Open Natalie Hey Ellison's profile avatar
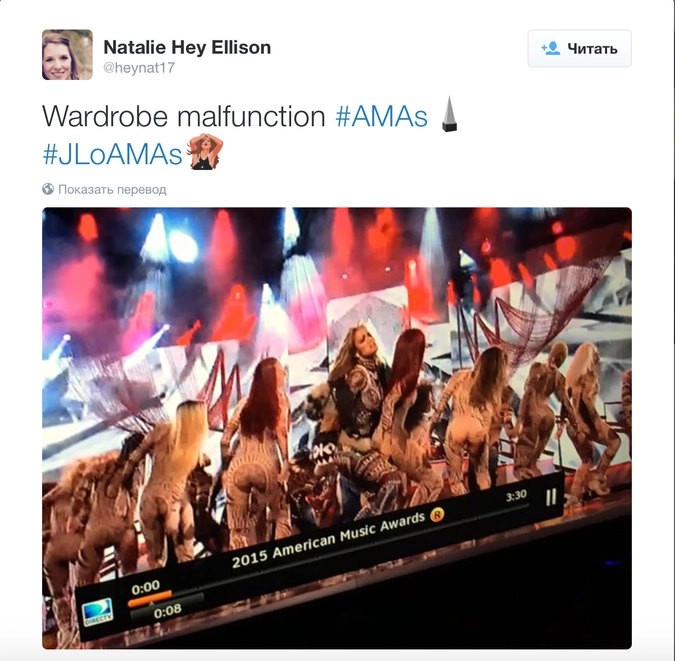 [x=67, y=55]
